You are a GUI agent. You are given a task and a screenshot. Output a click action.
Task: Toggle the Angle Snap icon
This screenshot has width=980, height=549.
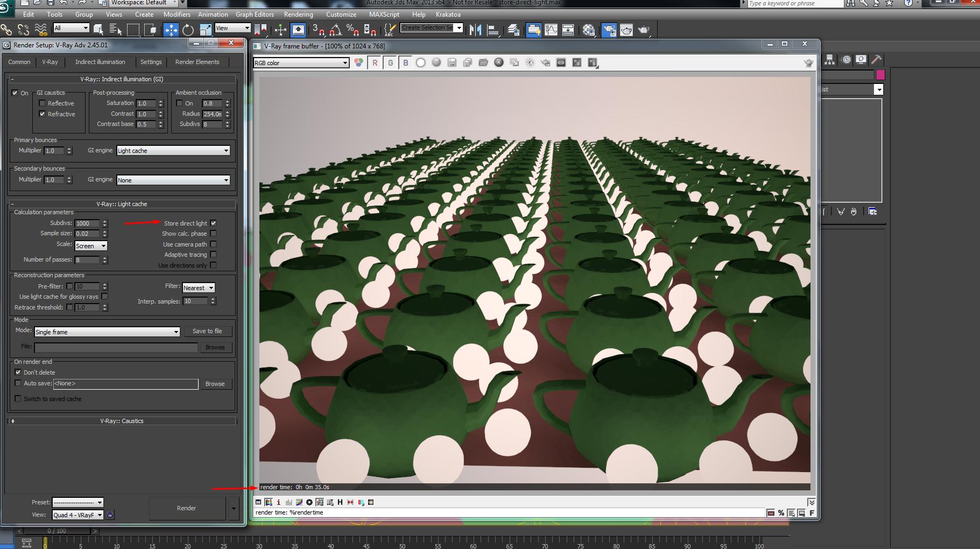tap(335, 30)
